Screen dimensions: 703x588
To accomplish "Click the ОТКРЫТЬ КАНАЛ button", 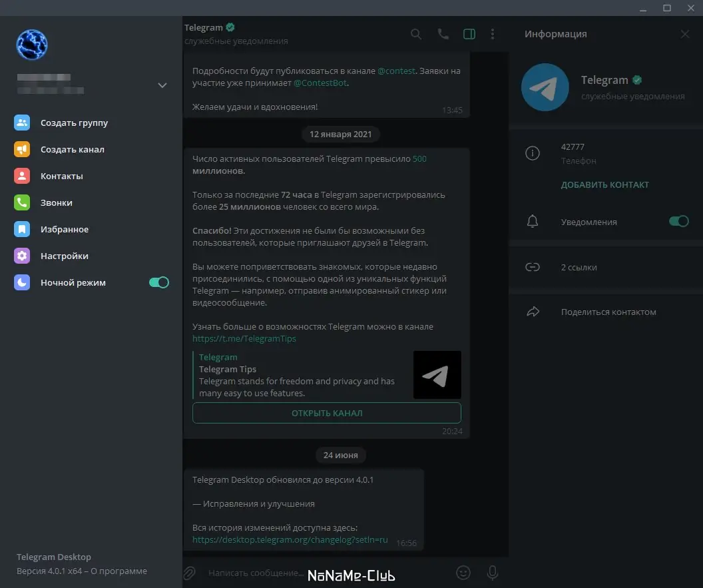I will 327,413.
